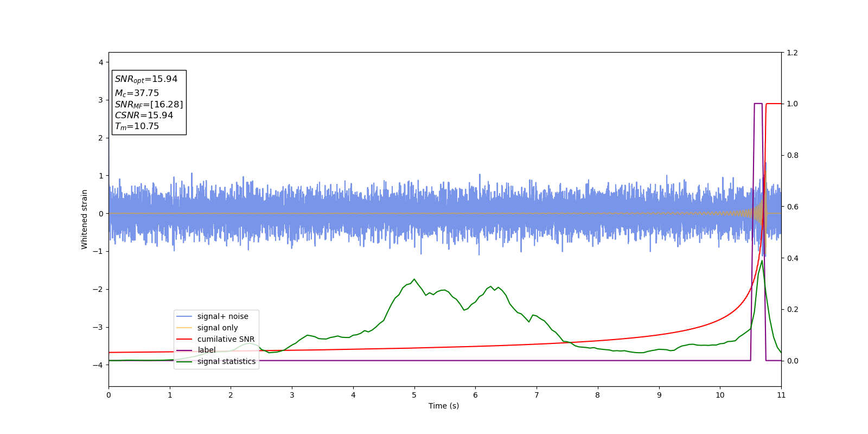
Task: Click the x-axis tick label 0
Action: tap(108, 395)
